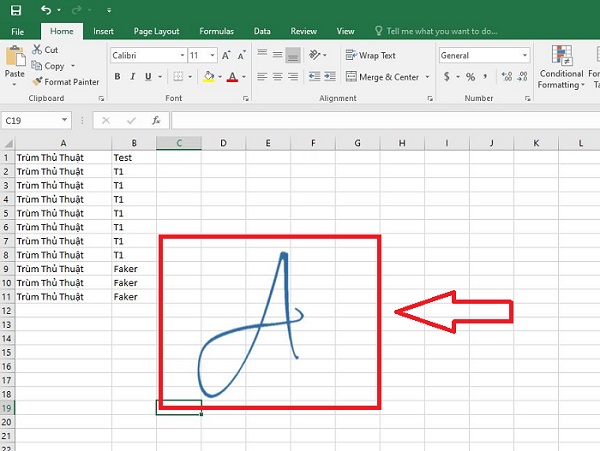Viewport: 600px width, 451px height.
Task: Click the Merge & Center button
Action: pyautogui.click(x=381, y=76)
